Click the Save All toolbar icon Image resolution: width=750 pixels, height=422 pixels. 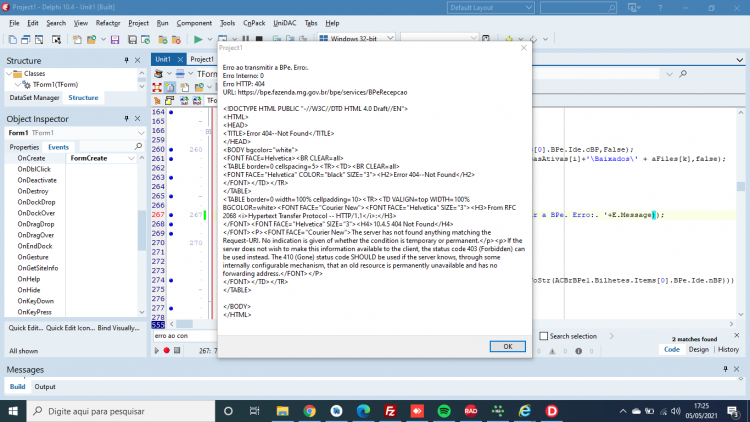132,40
